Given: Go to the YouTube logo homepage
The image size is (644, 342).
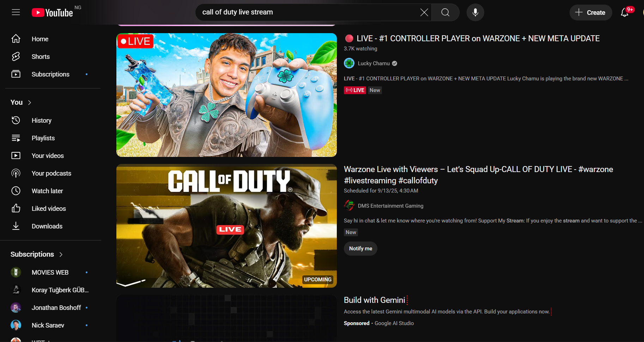Looking at the screenshot, I should tap(52, 13).
